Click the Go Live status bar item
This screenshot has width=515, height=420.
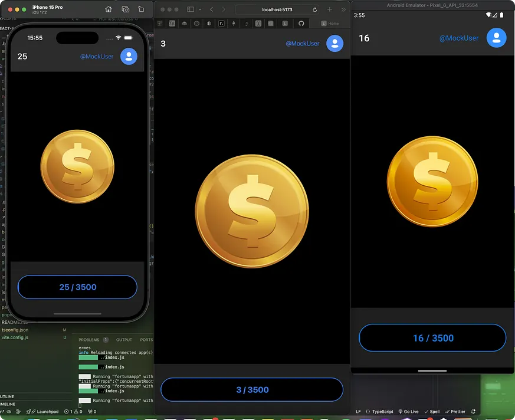(x=409, y=412)
